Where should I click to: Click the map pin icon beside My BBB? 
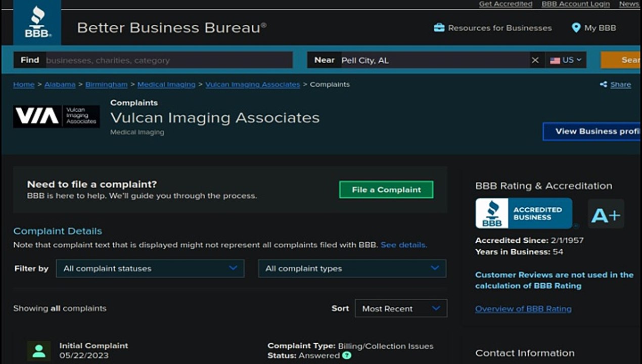pyautogui.click(x=576, y=28)
